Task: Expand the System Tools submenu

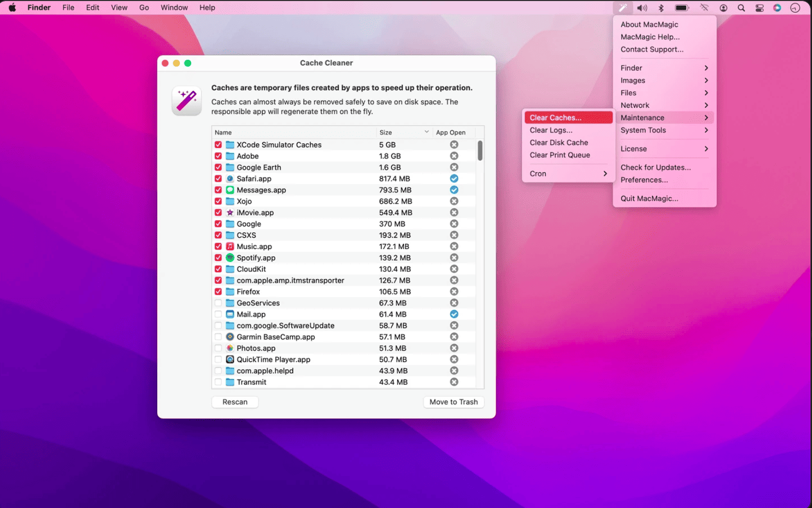Action: (x=665, y=130)
